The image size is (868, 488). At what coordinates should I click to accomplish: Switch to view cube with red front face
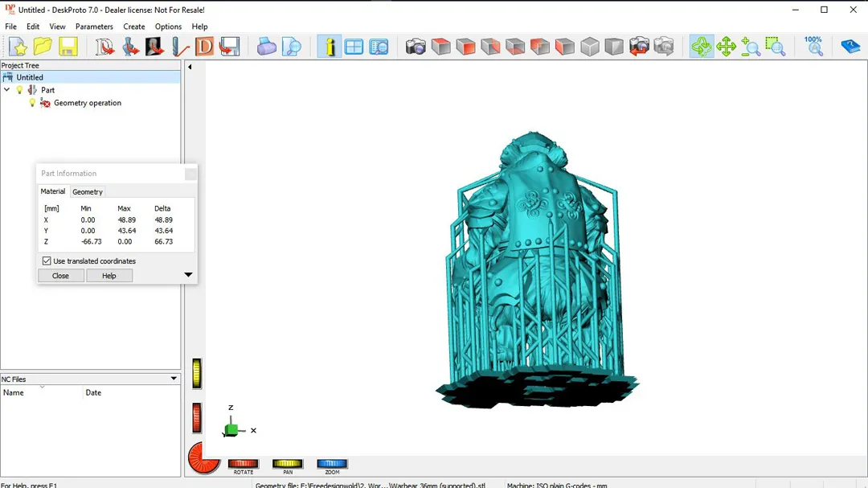coord(465,47)
